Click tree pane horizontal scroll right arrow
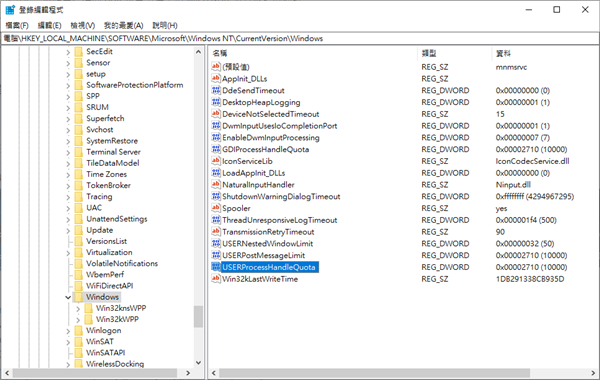Image resolution: width=600 pixels, height=380 pixels. pos(188,373)
